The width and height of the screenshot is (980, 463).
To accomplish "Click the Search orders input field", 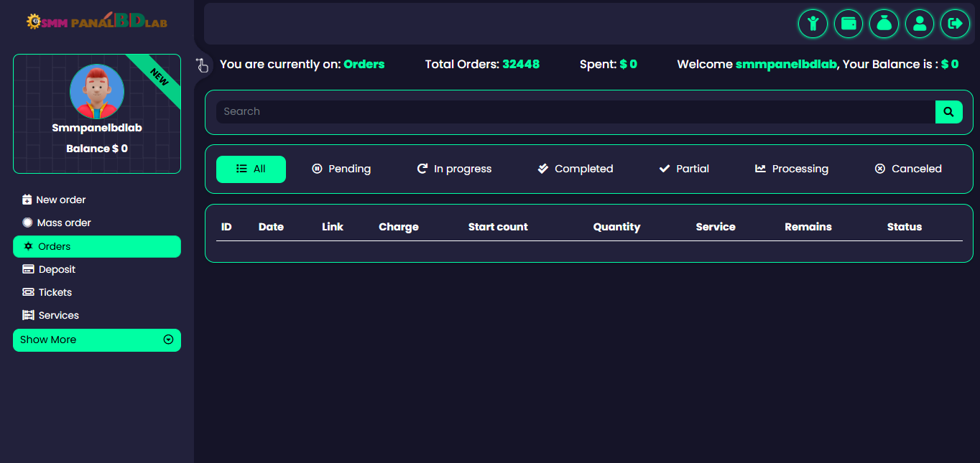I will [x=575, y=112].
